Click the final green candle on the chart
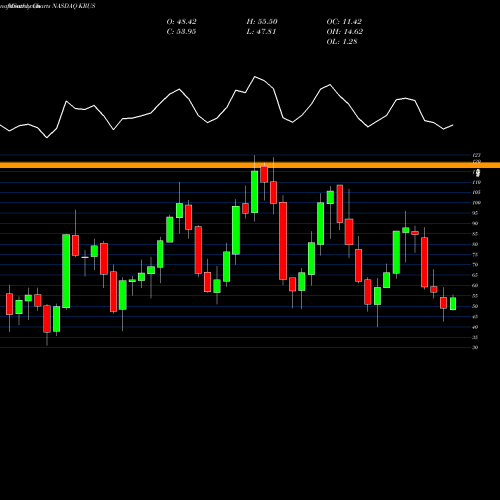This screenshot has width=500, height=500. pyautogui.click(x=453, y=304)
